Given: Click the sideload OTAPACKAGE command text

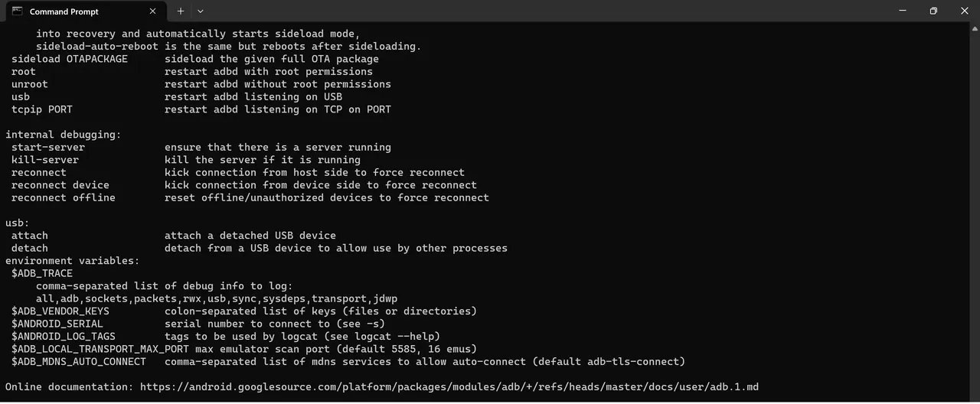Looking at the screenshot, I should coord(70,59).
